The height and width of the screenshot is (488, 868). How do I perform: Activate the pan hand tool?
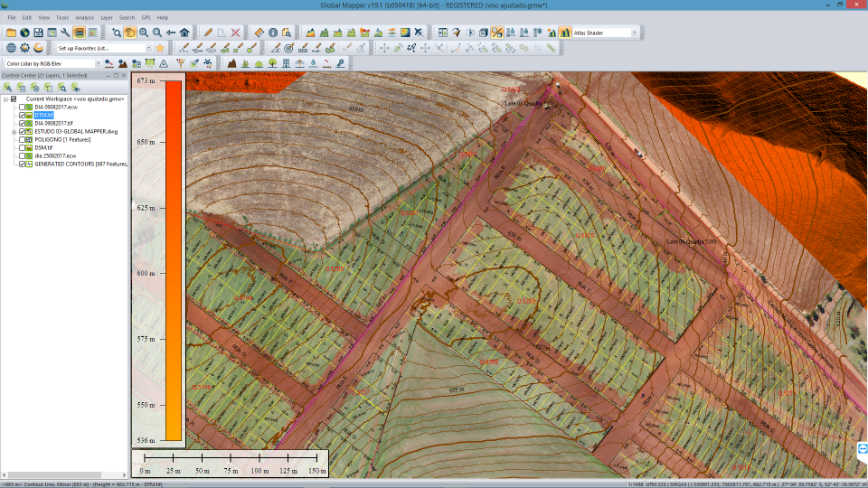[x=130, y=33]
